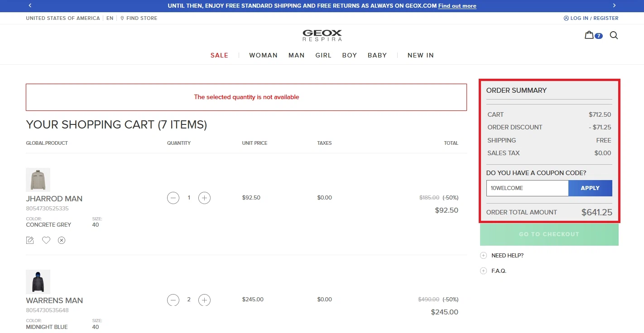Open the Warrens Man product title

[x=54, y=300]
